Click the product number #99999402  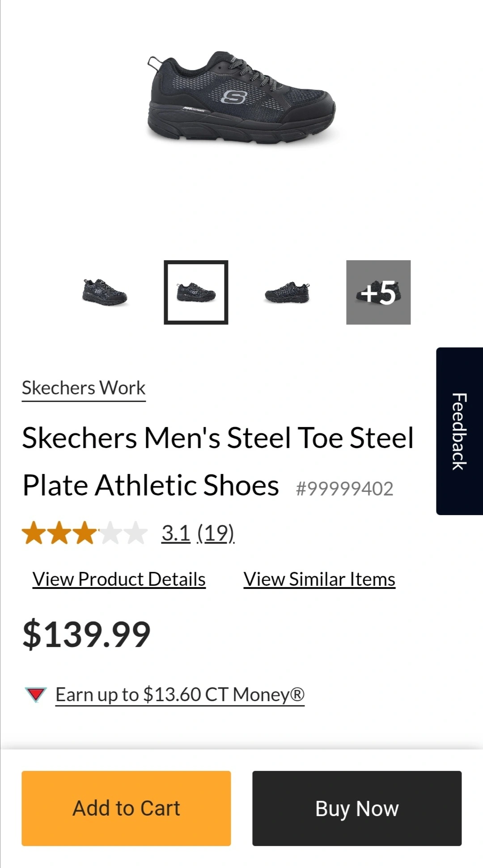pyautogui.click(x=344, y=489)
